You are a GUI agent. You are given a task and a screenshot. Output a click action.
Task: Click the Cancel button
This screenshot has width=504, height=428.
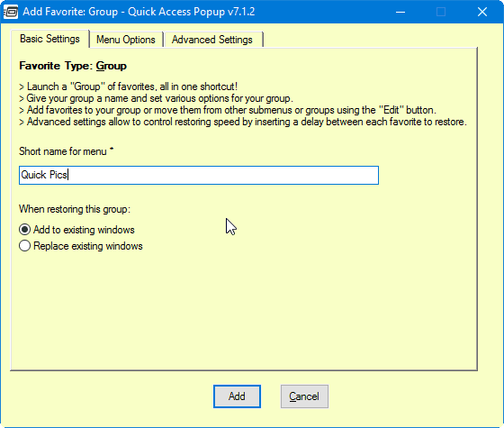coord(304,396)
